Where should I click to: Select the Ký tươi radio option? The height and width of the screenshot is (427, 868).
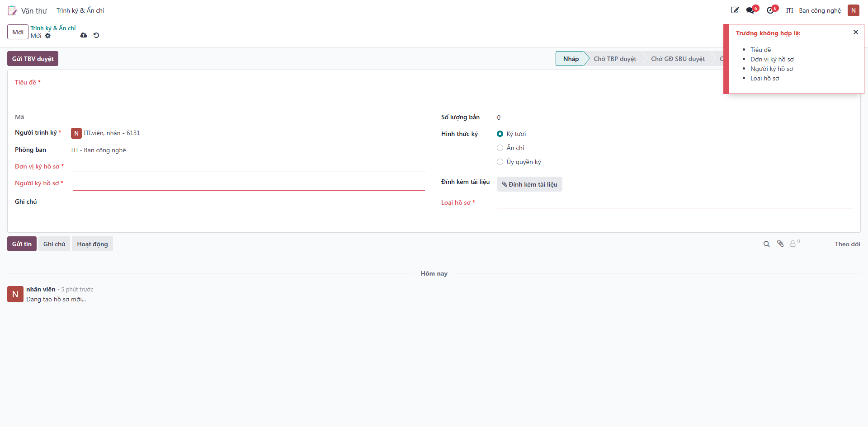click(x=500, y=134)
